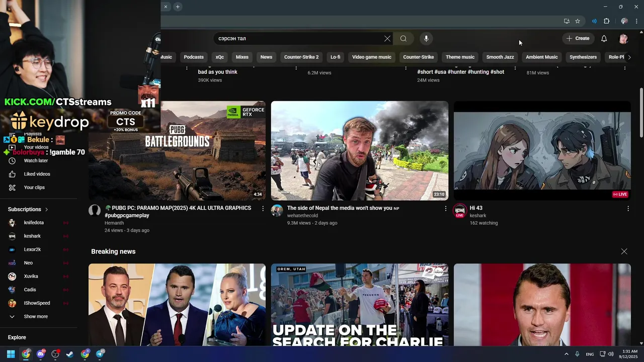
Task: Select the News filter chip
Action: (266, 57)
